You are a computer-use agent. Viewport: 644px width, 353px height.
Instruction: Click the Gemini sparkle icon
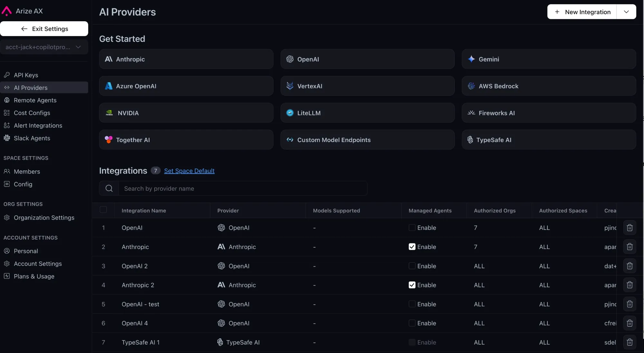tap(471, 59)
